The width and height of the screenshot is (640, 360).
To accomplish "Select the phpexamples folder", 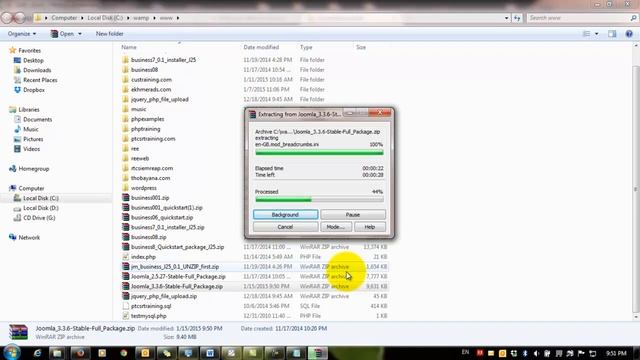I will 147,119.
